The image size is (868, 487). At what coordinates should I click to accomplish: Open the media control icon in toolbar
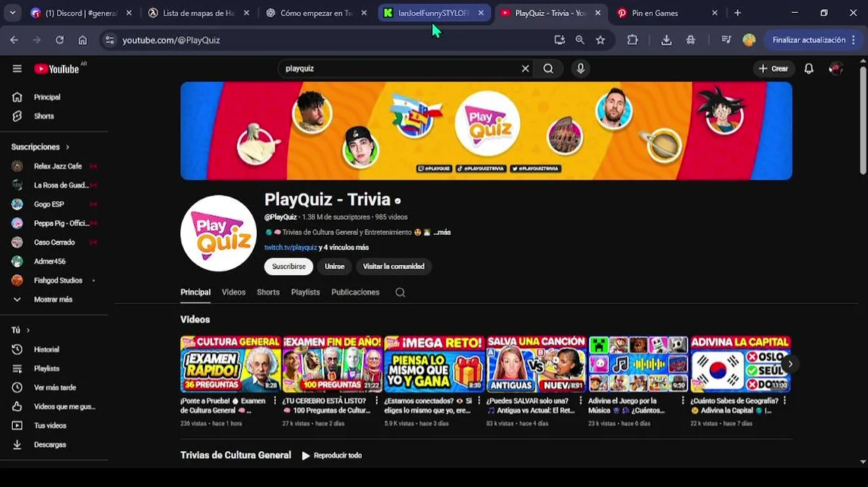(x=726, y=40)
